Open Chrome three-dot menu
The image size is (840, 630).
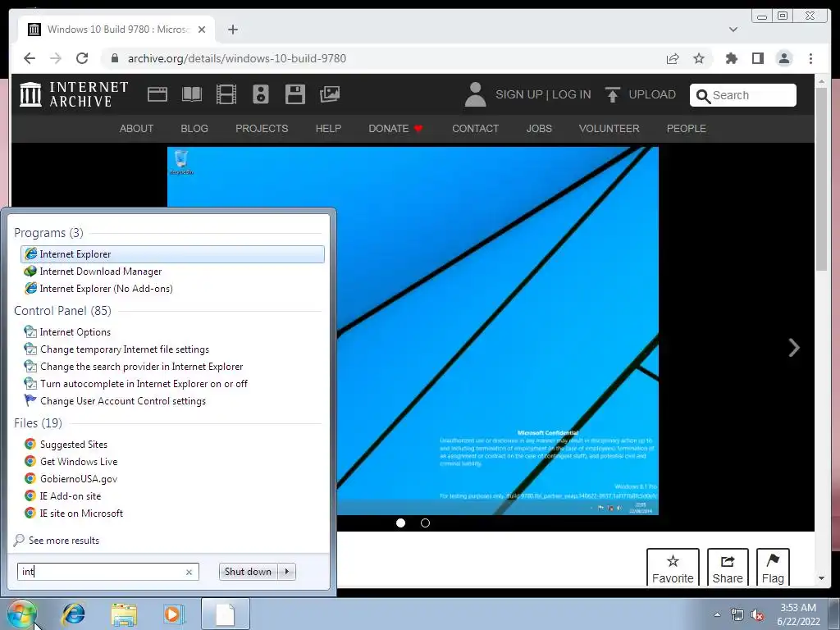click(810, 58)
